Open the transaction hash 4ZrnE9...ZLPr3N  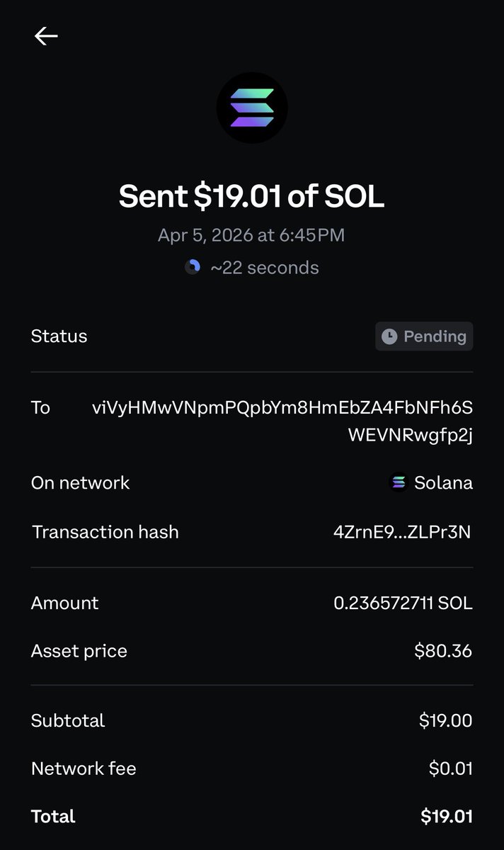point(402,532)
